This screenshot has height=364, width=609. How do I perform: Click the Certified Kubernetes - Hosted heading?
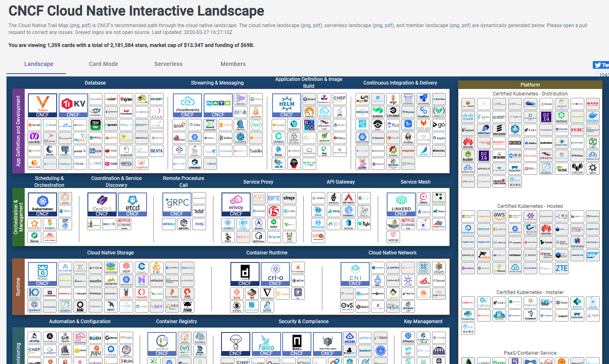(530, 206)
